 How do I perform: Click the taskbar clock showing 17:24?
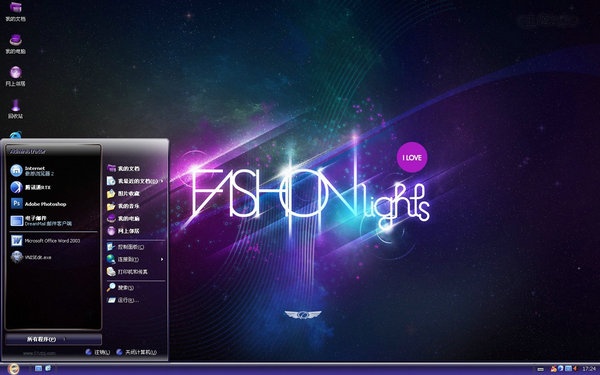[x=589, y=369]
